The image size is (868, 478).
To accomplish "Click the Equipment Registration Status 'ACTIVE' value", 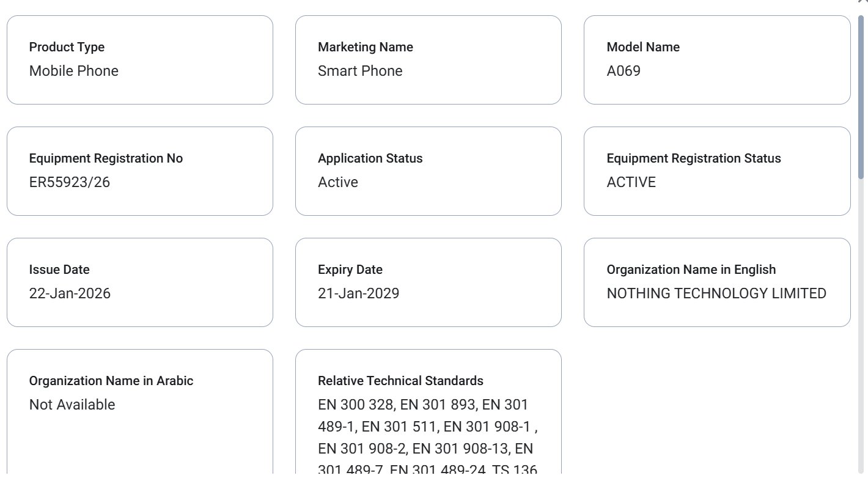I will click(631, 182).
